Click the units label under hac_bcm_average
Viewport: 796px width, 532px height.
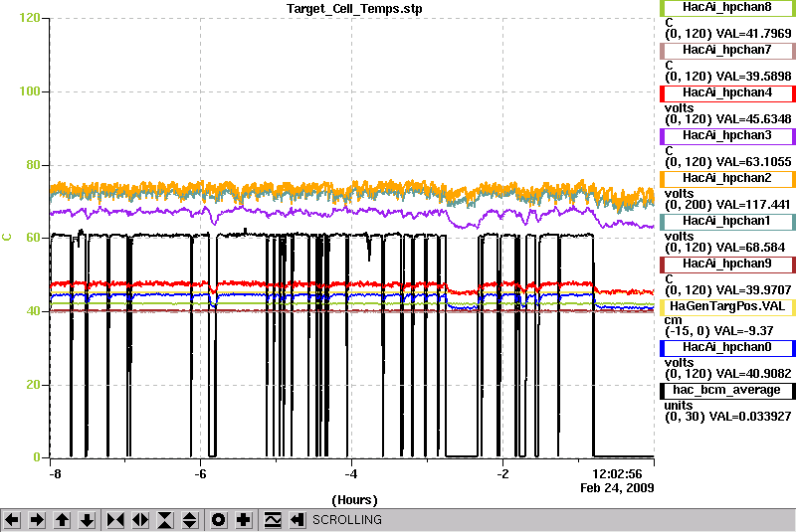click(679, 405)
